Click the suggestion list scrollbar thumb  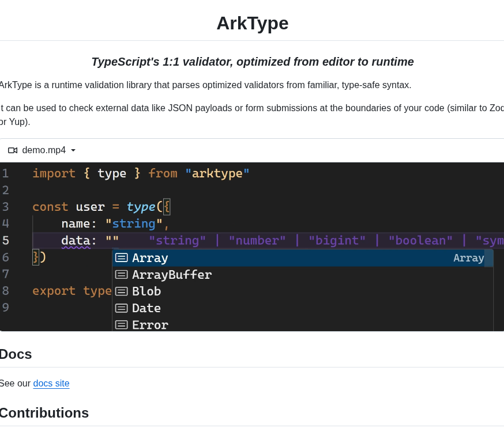tap(488, 259)
